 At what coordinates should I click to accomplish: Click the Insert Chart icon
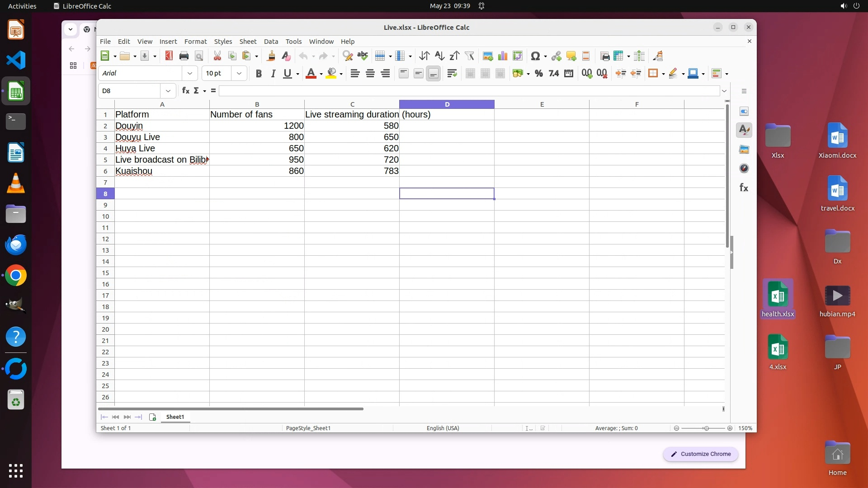(502, 56)
